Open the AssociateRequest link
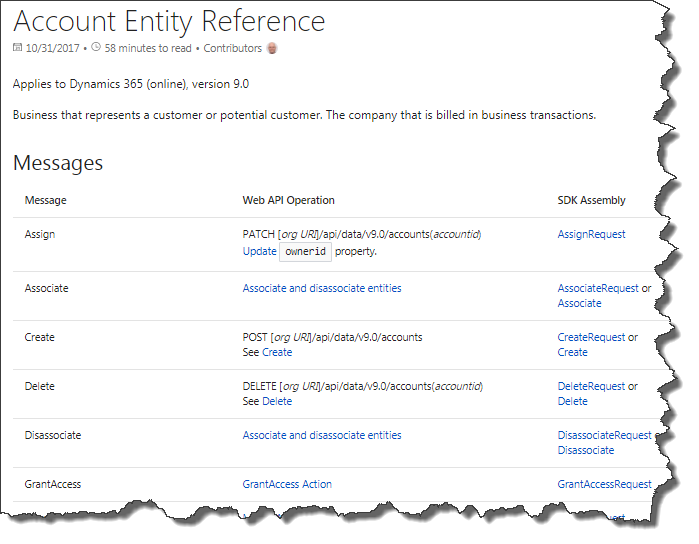The height and width of the screenshot is (544, 699). click(x=597, y=288)
